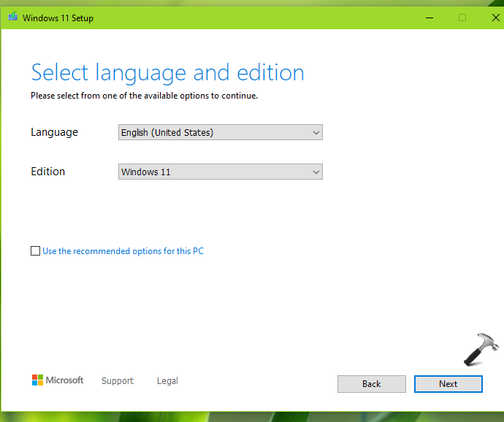504x422 pixels.
Task: Click the 'Windows 11 Setup' title bar text
Action: 58,18
